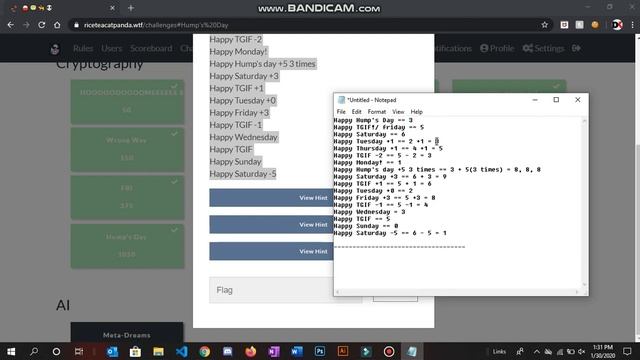Click the site logo in navbar
The image size is (640, 360).
(x=55, y=49)
